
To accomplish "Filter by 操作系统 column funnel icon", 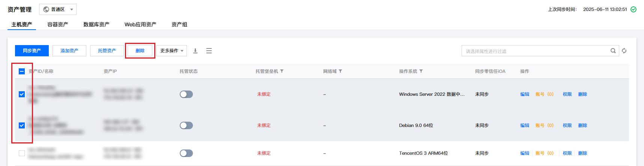I will [x=421, y=71].
